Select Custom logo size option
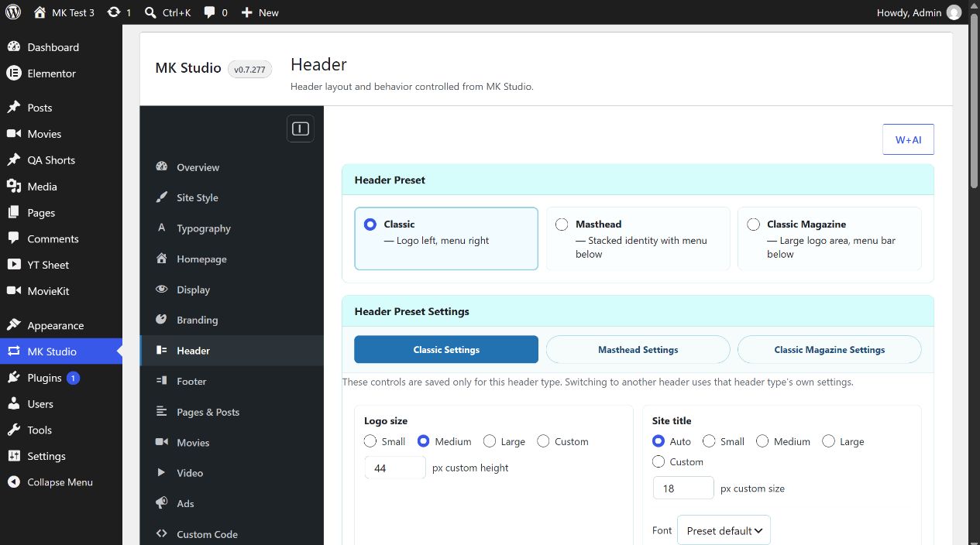 coord(543,441)
